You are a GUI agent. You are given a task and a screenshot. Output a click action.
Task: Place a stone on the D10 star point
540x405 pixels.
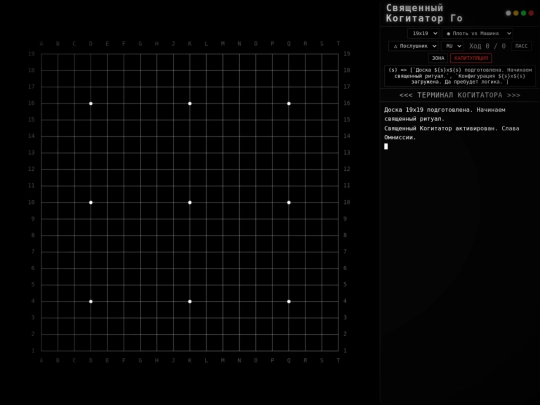click(x=91, y=202)
